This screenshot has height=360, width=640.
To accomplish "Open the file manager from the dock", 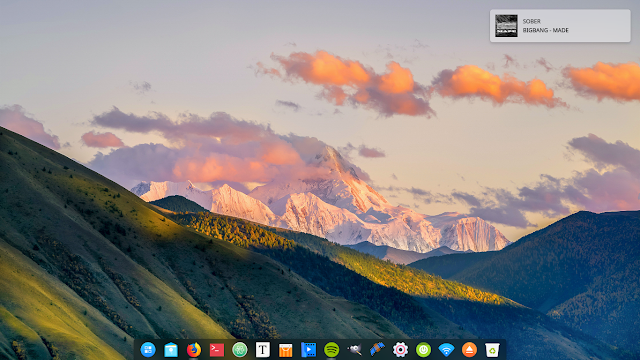I will coord(171,350).
